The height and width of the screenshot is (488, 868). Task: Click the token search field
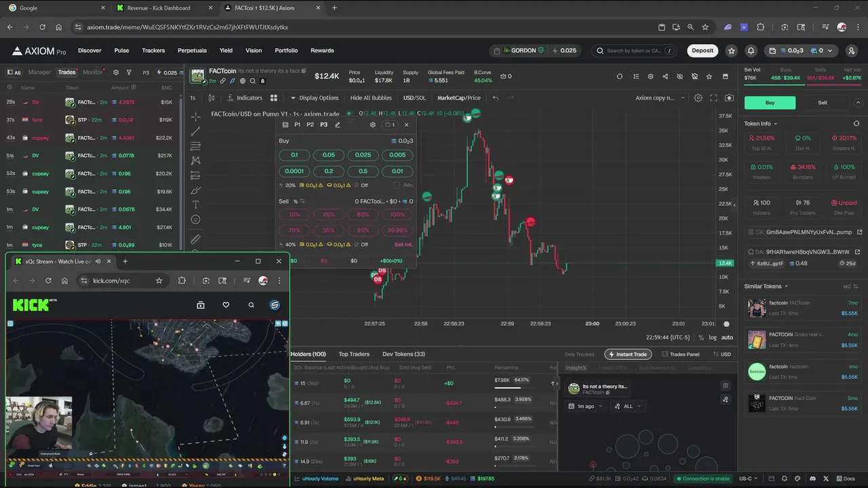[633, 51]
